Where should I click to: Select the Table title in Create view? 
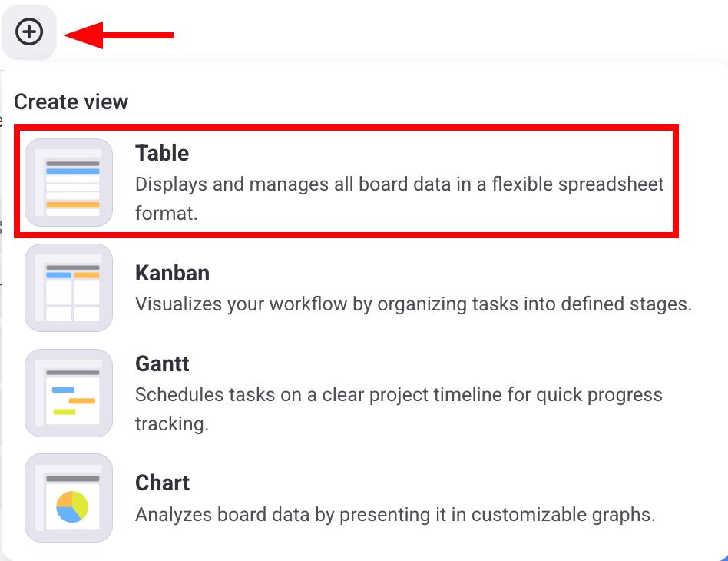point(162,153)
